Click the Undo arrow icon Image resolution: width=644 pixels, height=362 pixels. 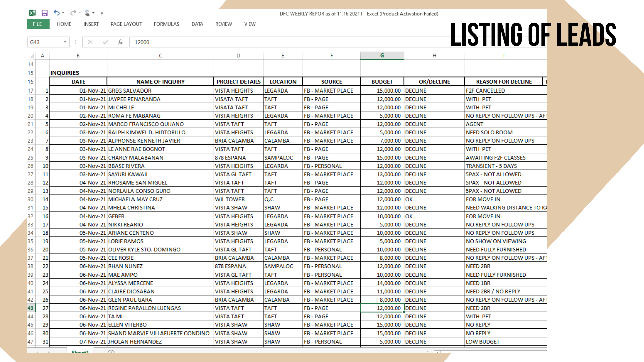56,13
